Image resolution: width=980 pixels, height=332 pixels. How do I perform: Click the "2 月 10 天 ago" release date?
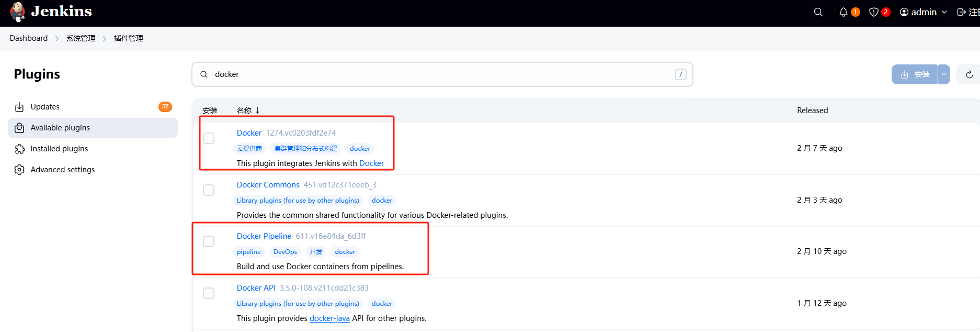pyautogui.click(x=822, y=251)
